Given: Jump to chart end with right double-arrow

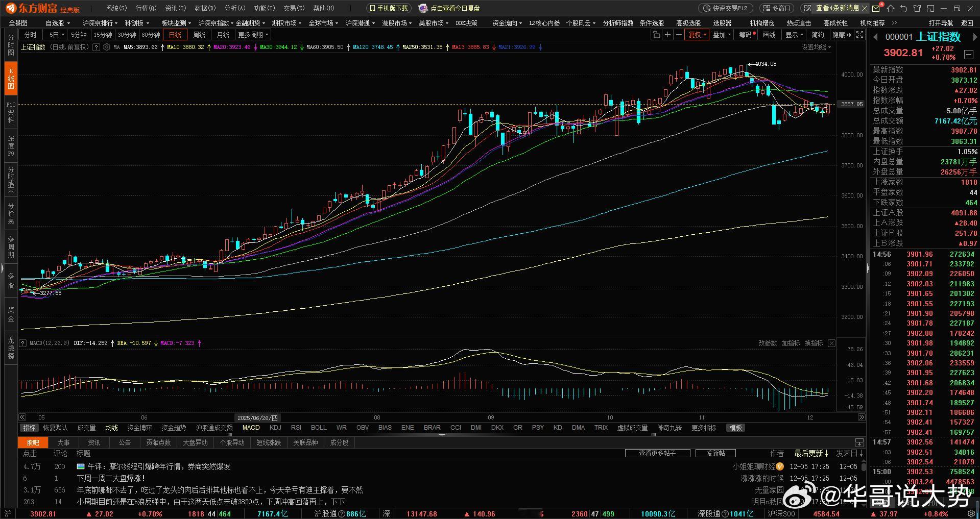Looking at the screenshot, I should coord(862,417).
